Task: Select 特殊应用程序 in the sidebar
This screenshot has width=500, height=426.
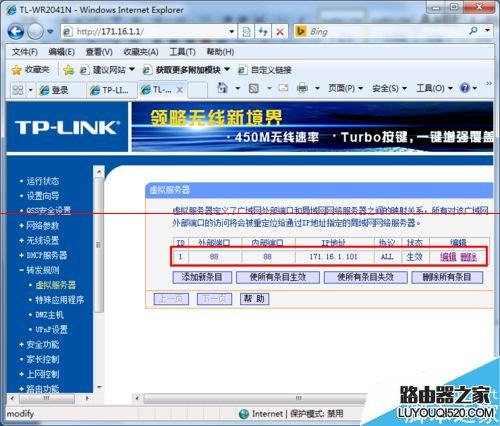Action: (x=60, y=300)
